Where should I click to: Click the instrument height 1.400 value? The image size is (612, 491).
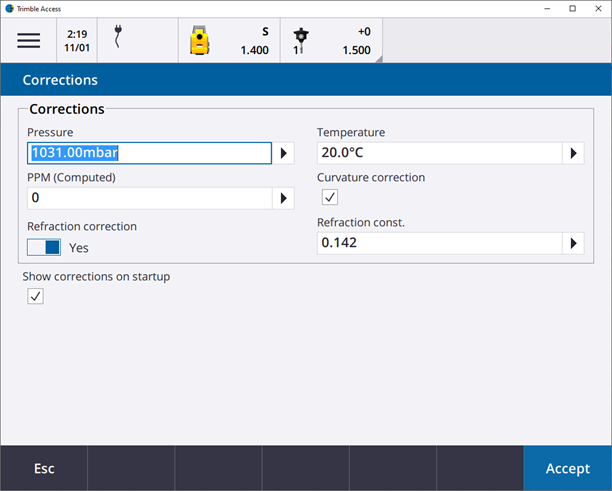pos(254,50)
